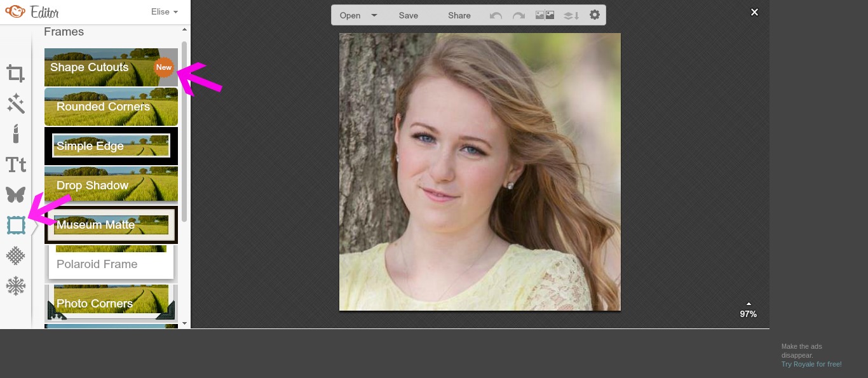Open the Text panel using the Tt icon
Image resolution: width=868 pixels, height=378 pixels.
click(15, 164)
